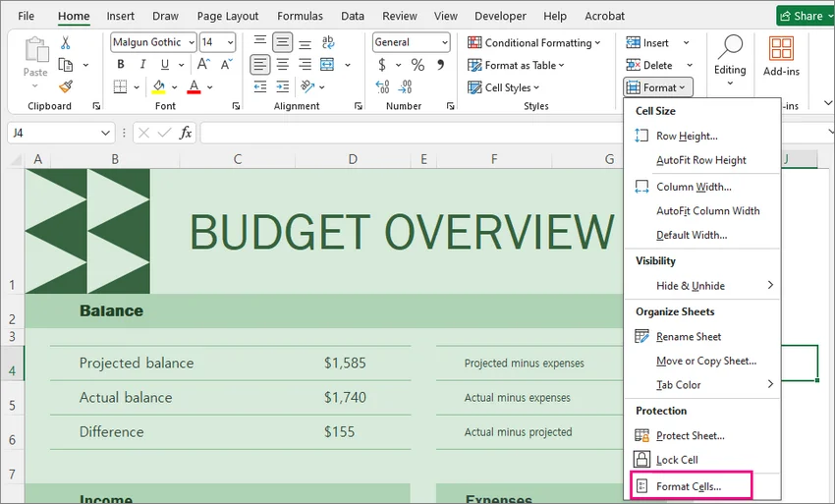Increase font size with larger A
Screen dimensions: 835x504
(203, 65)
